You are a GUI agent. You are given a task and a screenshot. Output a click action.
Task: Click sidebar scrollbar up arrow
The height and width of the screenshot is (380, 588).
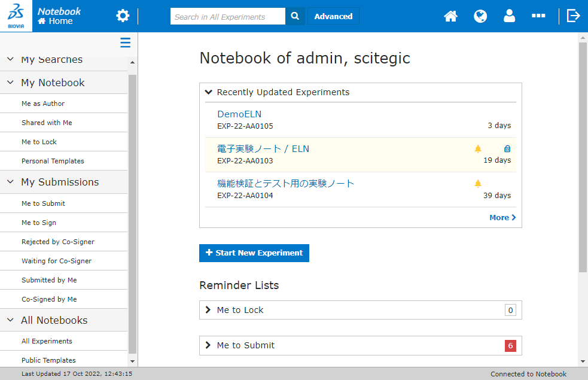pos(132,62)
